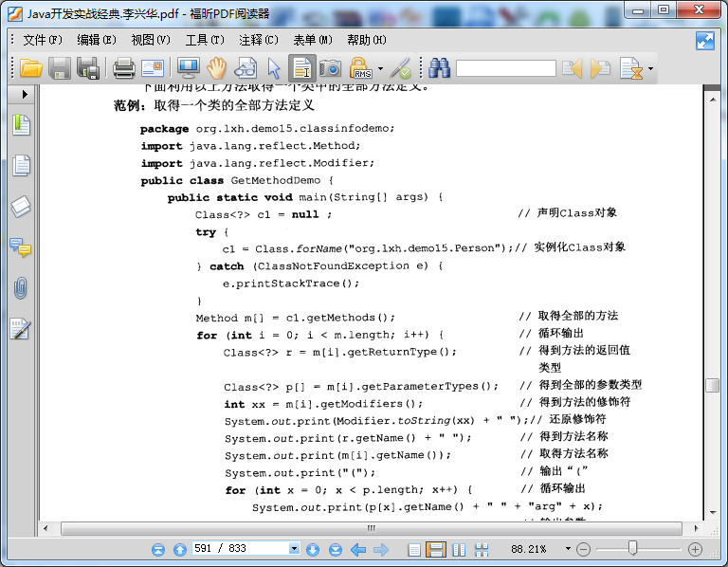Click the vertical scroll down arrow
The height and width of the screenshot is (567, 728).
[713, 513]
